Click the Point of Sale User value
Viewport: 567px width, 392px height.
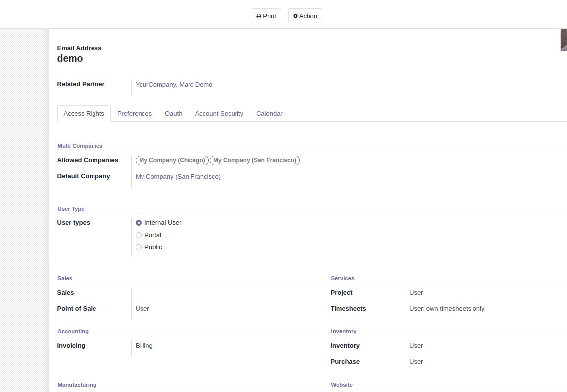(x=142, y=309)
